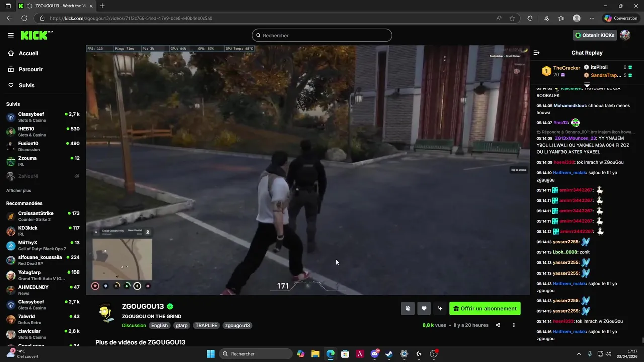Open Windows Start menu

click(x=211, y=354)
